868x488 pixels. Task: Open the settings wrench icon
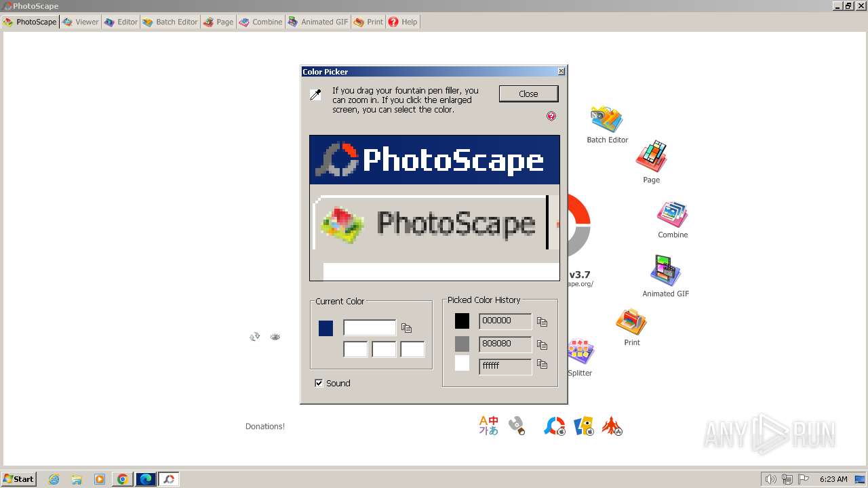tap(517, 426)
